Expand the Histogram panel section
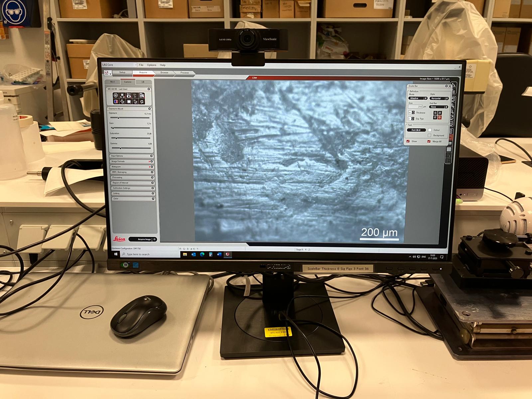Screen dimensions: 532x399 pyautogui.click(x=132, y=167)
